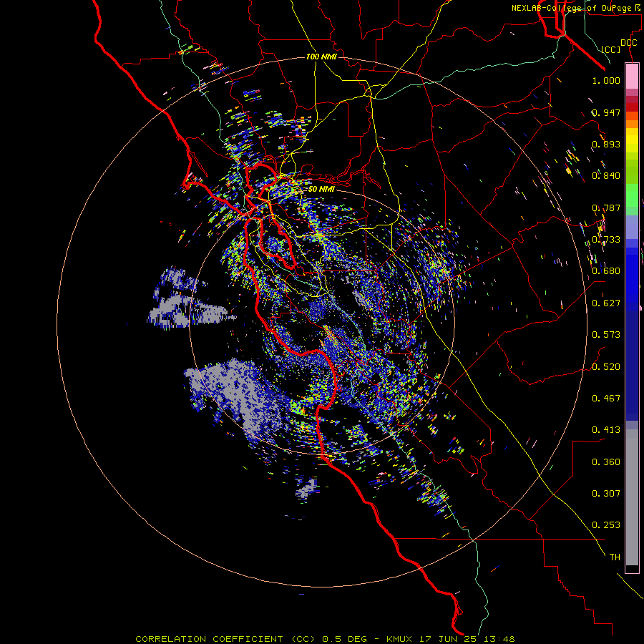Click the 0.413 scale value

coord(606,430)
